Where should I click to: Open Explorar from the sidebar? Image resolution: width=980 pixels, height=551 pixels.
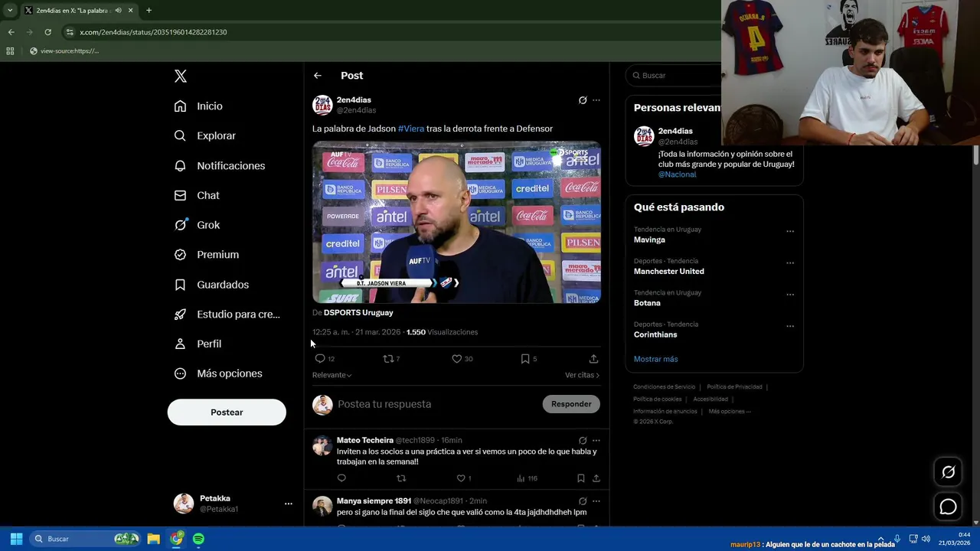(204, 135)
